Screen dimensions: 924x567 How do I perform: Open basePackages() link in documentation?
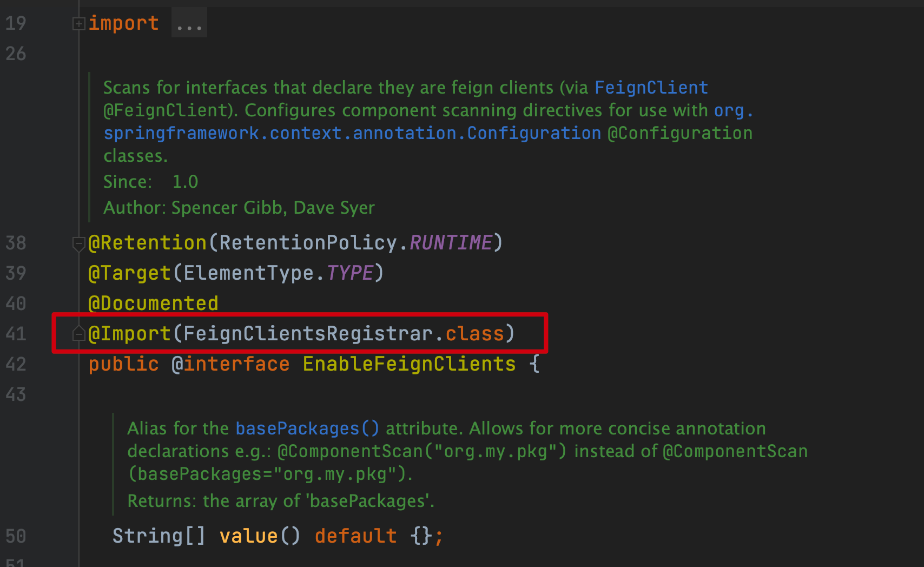coord(307,428)
